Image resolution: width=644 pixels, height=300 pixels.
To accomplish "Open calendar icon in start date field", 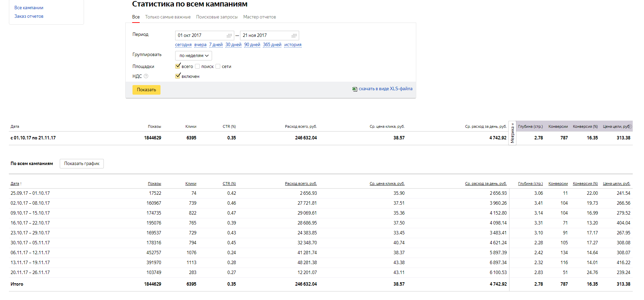I will (x=229, y=36).
